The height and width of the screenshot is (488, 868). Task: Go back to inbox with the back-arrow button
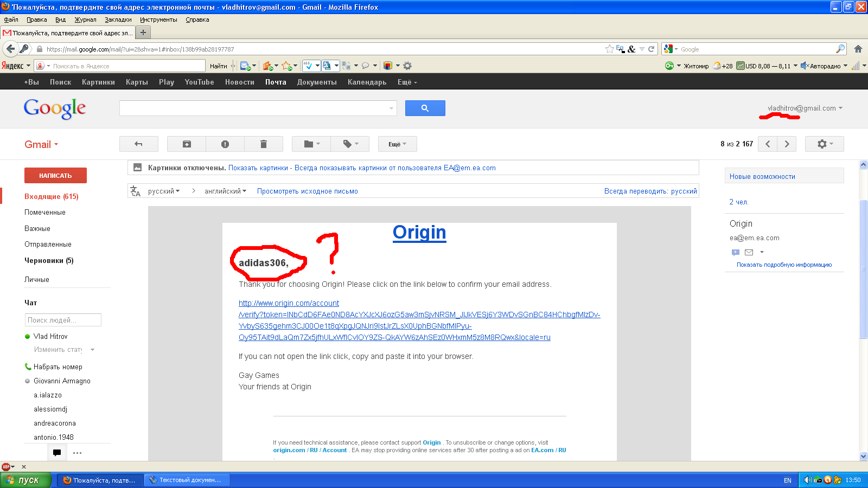pyautogui.click(x=138, y=144)
